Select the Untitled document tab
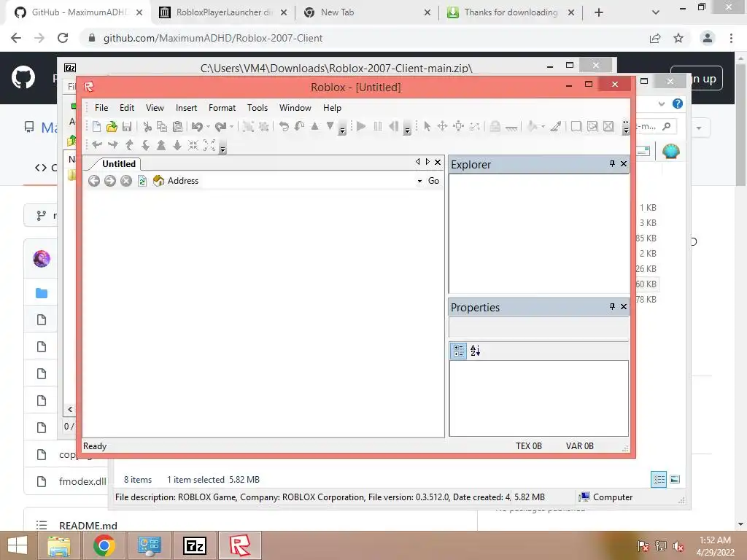 click(x=119, y=164)
